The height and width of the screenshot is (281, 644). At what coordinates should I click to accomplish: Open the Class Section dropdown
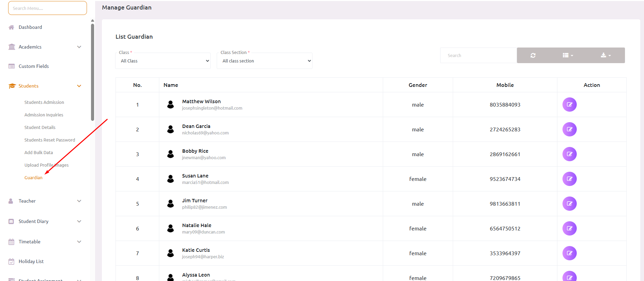[265, 61]
